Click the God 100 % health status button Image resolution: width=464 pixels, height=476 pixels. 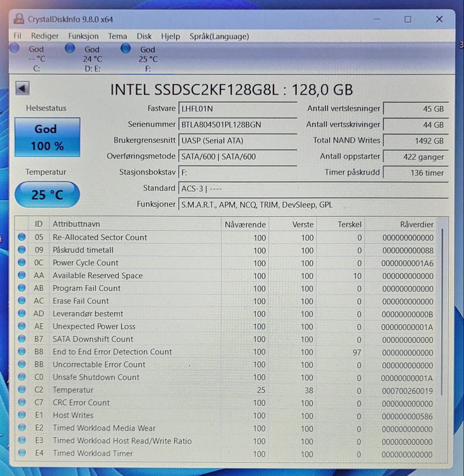(x=47, y=137)
